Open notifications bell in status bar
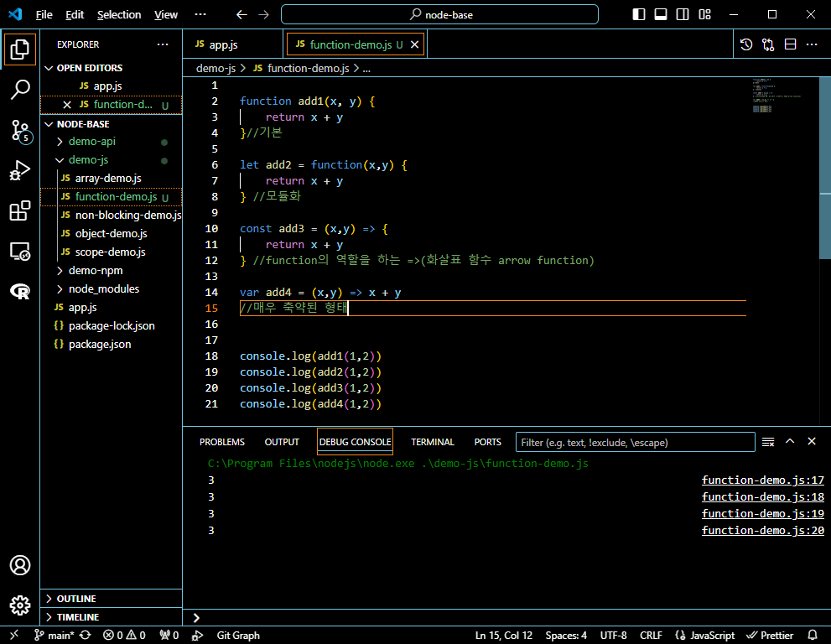The height and width of the screenshot is (644, 831). (x=812, y=635)
